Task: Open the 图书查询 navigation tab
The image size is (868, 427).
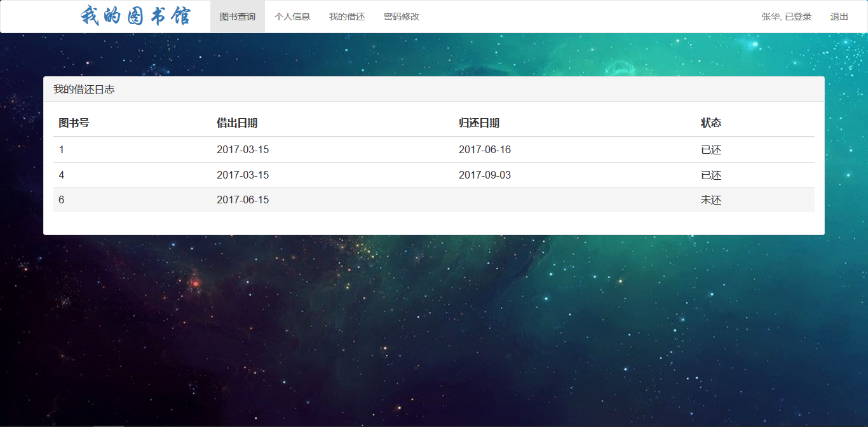Action: tap(237, 17)
